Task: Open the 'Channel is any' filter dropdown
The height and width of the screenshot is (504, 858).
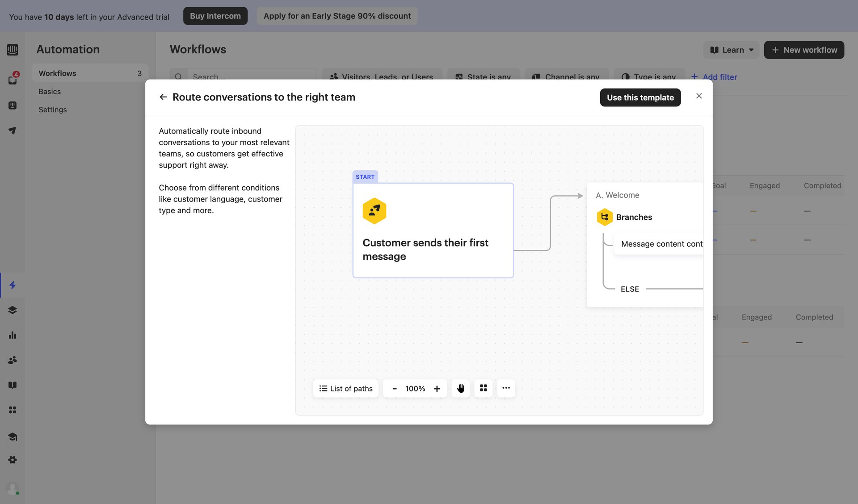Action: tap(566, 77)
